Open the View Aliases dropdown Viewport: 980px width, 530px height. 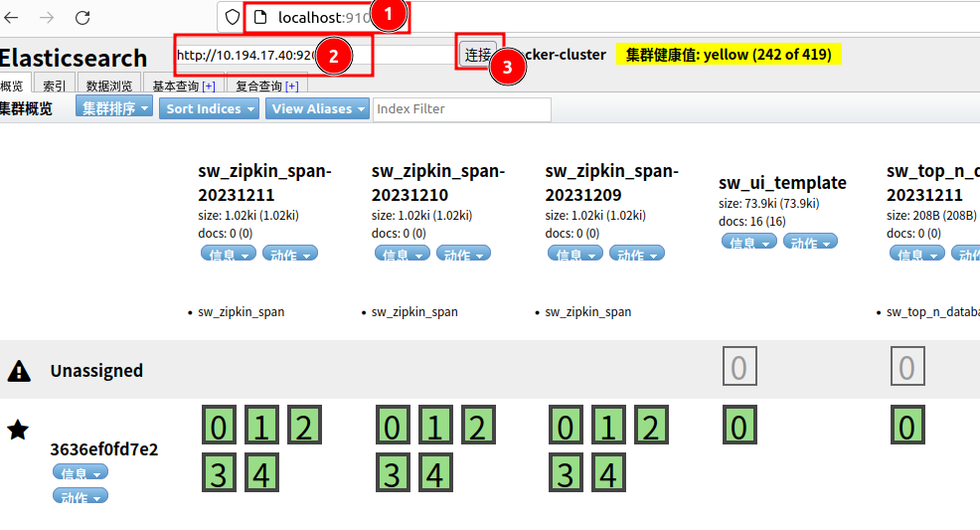click(317, 108)
